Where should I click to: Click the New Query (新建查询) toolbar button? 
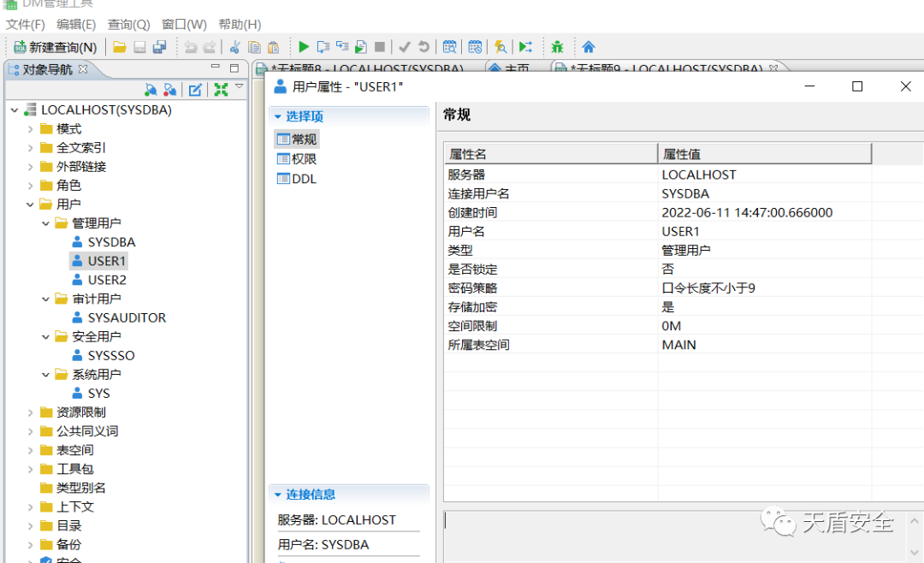[55, 47]
